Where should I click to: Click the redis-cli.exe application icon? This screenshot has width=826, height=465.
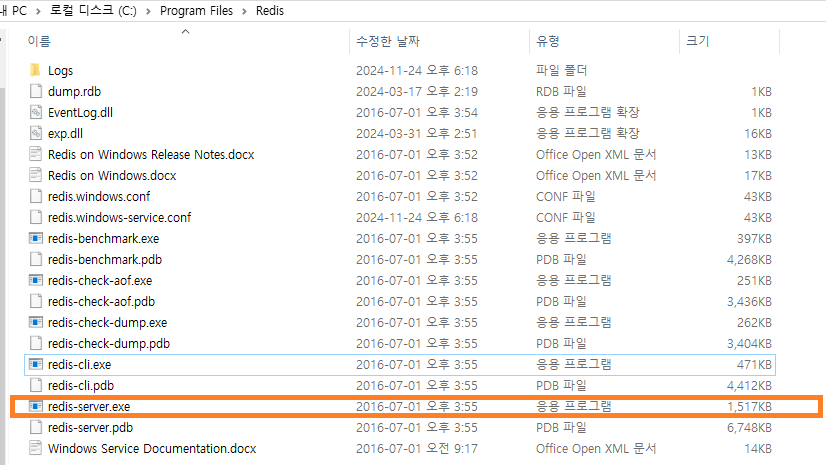click(x=35, y=364)
